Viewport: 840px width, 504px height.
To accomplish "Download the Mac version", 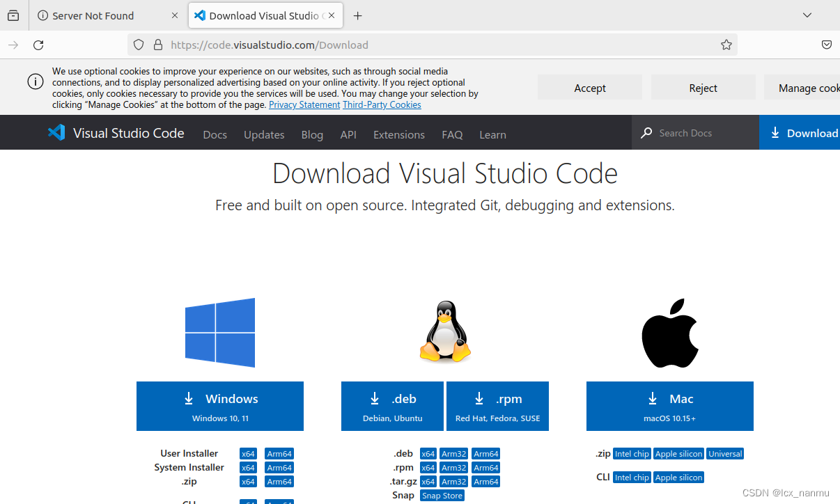I will [x=670, y=406].
